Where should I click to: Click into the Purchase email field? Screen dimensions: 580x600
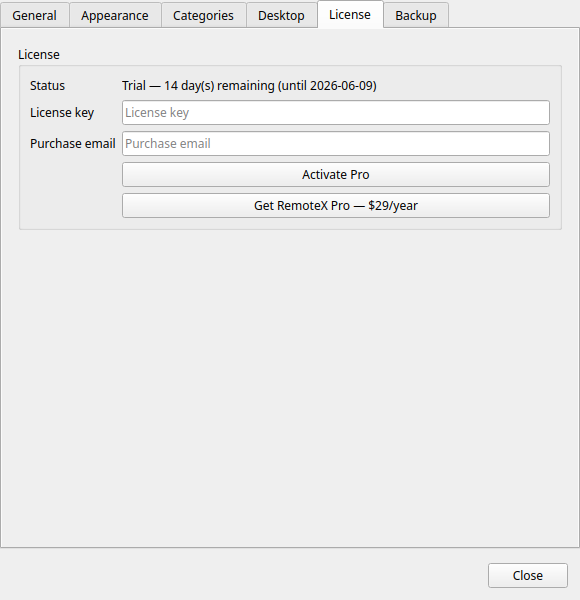(336, 143)
